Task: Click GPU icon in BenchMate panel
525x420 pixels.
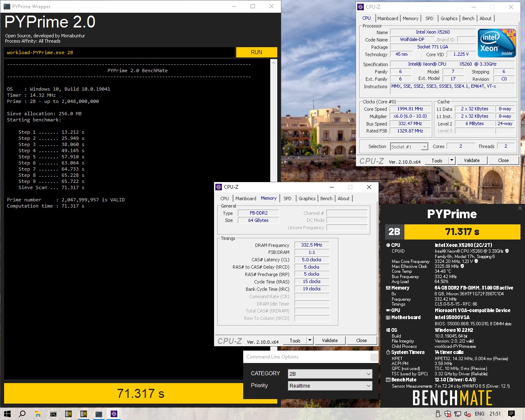Action: pos(388,310)
